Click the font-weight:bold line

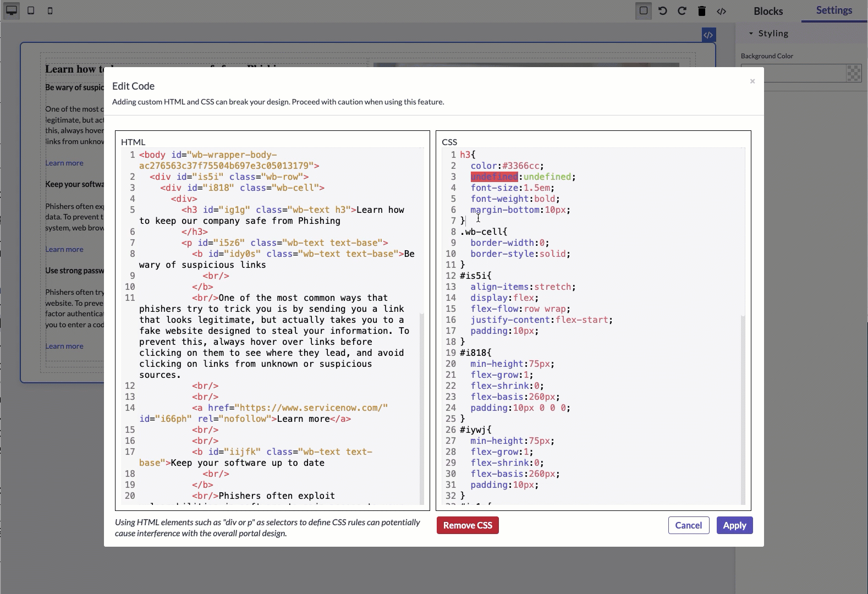pyautogui.click(x=515, y=199)
